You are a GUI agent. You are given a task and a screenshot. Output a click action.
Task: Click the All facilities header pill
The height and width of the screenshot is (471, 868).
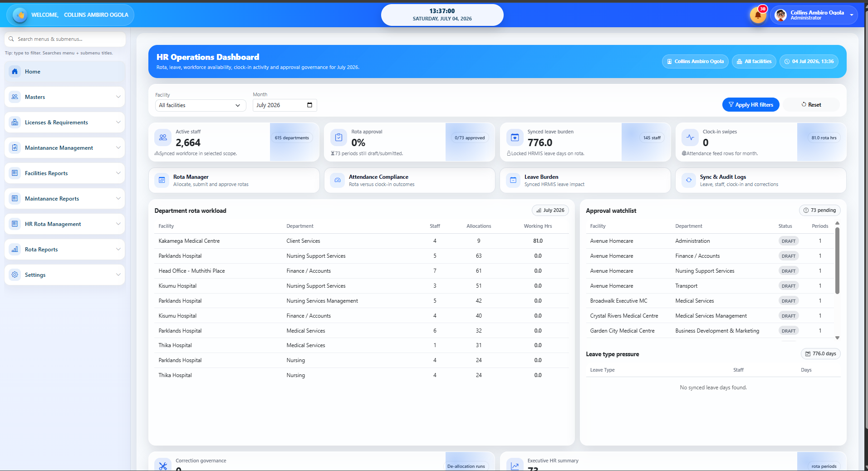coord(754,61)
